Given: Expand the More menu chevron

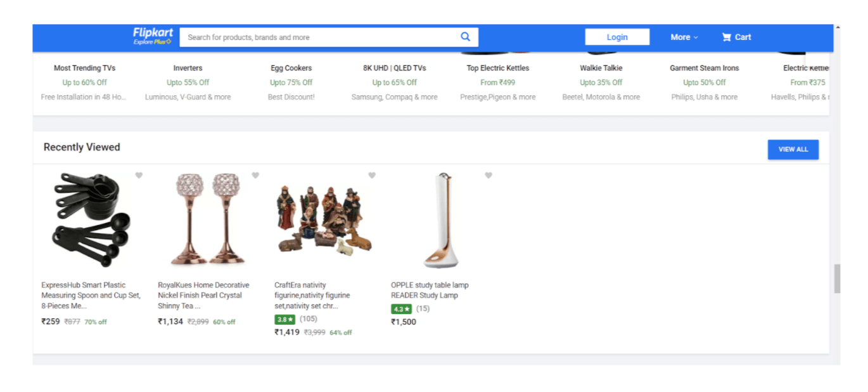Looking at the screenshot, I should [696, 37].
